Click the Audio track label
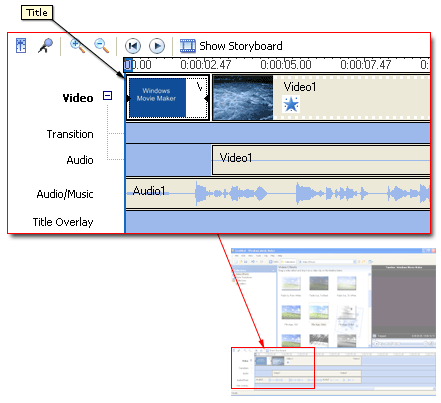The width and height of the screenshot is (441, 403). [x=80, y=160]
